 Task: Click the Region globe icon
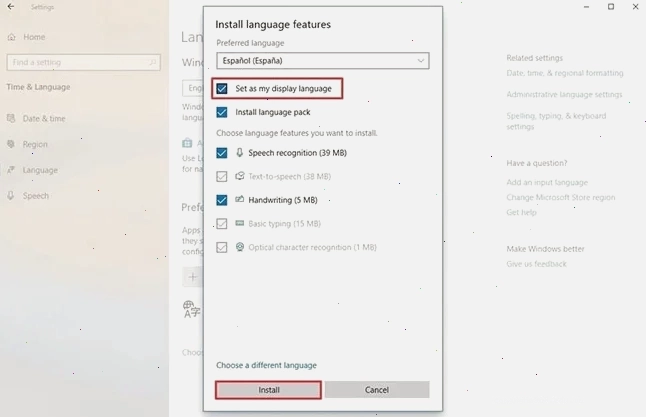(11, 144)
